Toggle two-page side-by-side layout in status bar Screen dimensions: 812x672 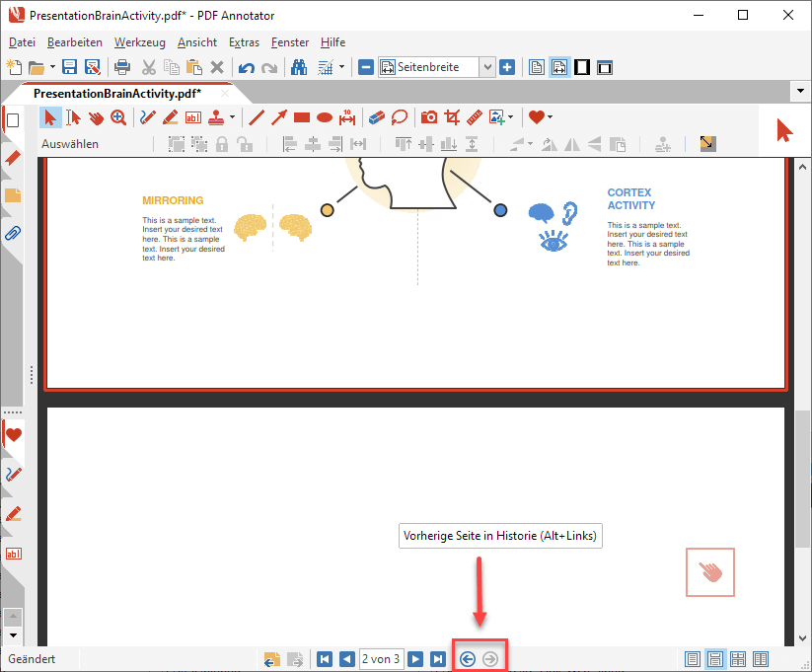point(761,659)
